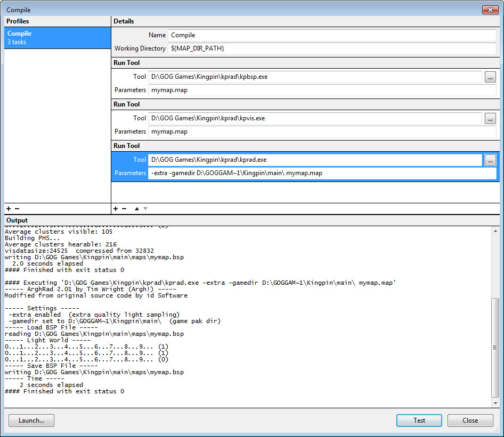Browse for kpbsp.exe tool path

(x=490, y=77)
